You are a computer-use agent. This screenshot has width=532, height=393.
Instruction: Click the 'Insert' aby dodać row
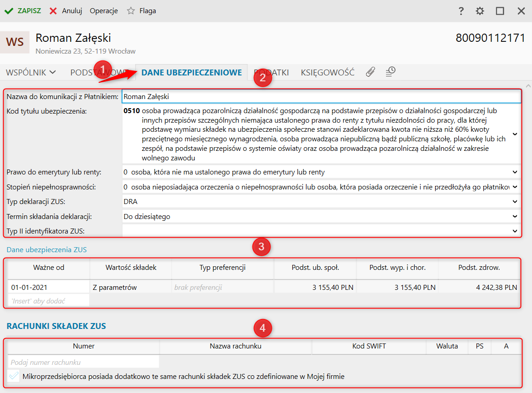[49, 301]
